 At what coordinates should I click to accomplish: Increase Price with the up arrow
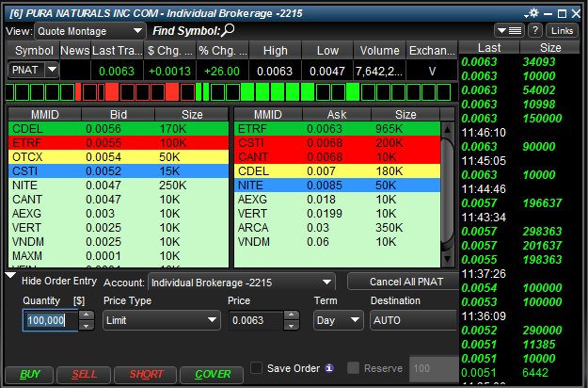[x=292, y=315]
